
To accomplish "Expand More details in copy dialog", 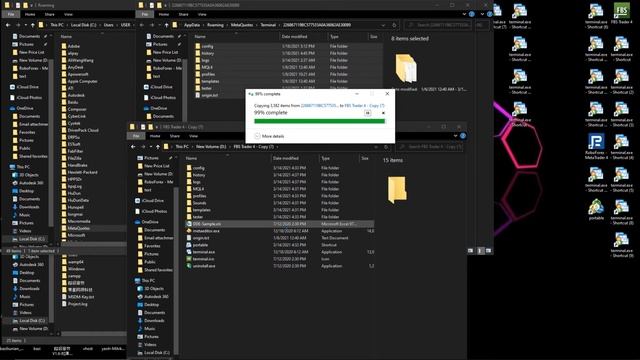I will (x=269, y=136).
